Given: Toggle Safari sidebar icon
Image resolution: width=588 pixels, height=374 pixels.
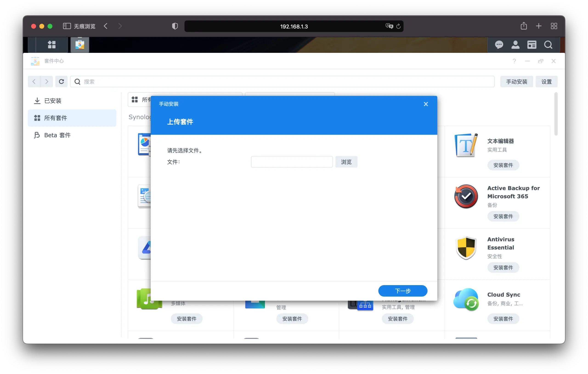Looking at the screenshot, I should click(67, 26).
